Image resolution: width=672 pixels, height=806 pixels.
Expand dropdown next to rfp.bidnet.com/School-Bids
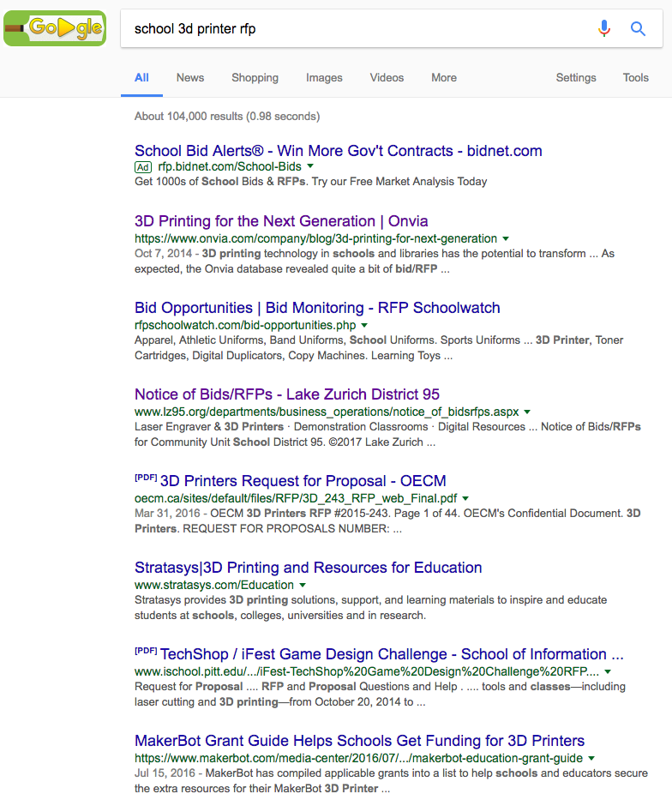click(310, 166)
